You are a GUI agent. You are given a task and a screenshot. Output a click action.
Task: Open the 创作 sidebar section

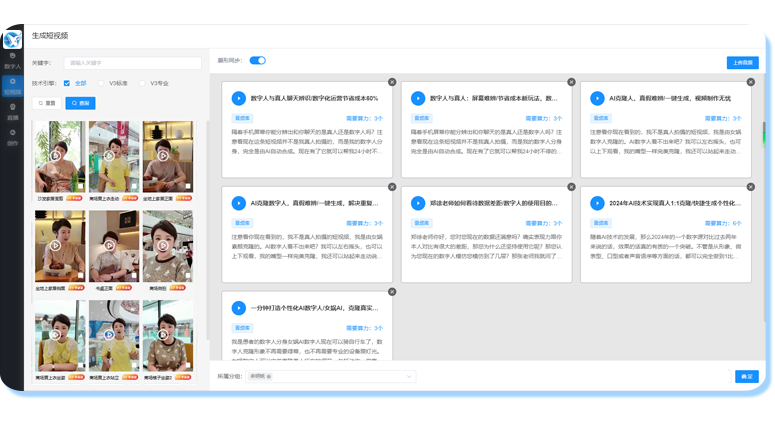click(x=12, y=137)
